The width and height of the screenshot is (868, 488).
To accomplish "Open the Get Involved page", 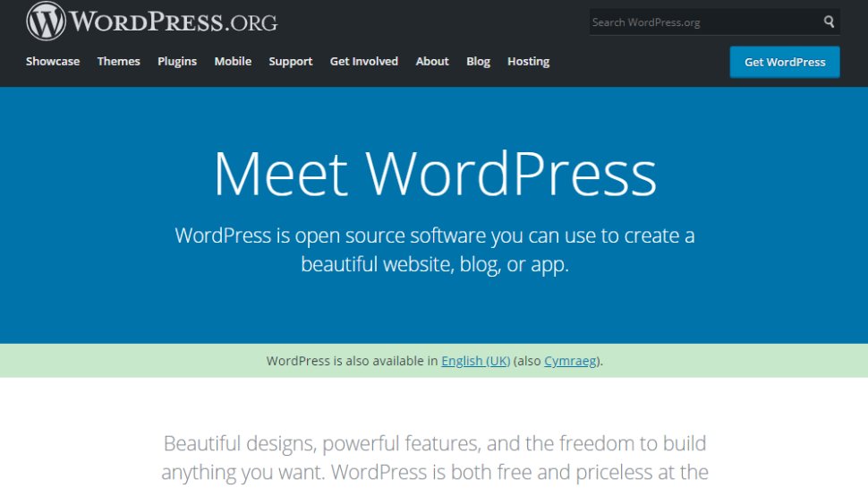I will [363, 62].
